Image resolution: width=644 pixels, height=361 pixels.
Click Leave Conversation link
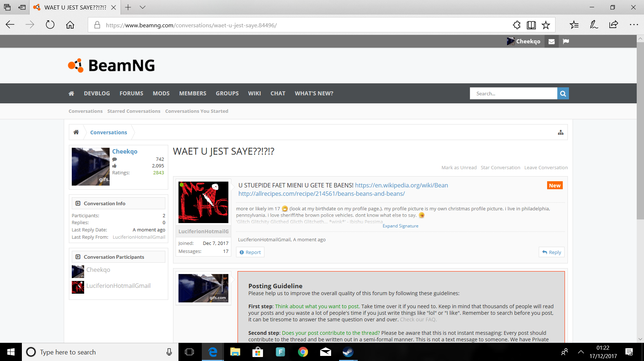tap(546, 168)
